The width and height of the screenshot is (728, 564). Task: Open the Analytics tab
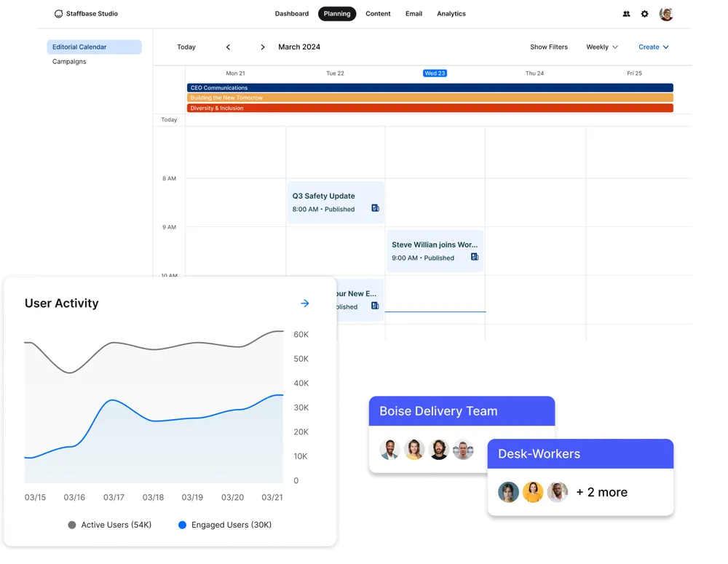pyautogui.click(x=451, y=14)
